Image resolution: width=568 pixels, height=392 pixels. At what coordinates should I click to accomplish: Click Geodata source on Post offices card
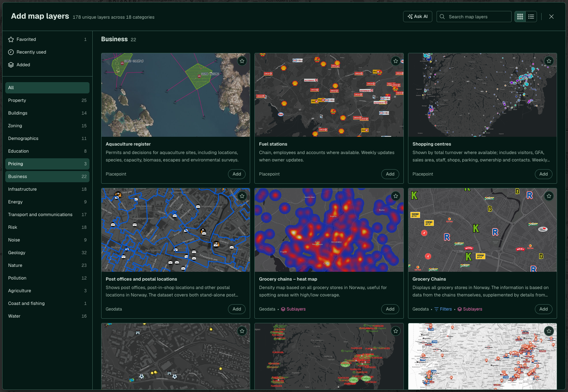(x=114, y=309)
